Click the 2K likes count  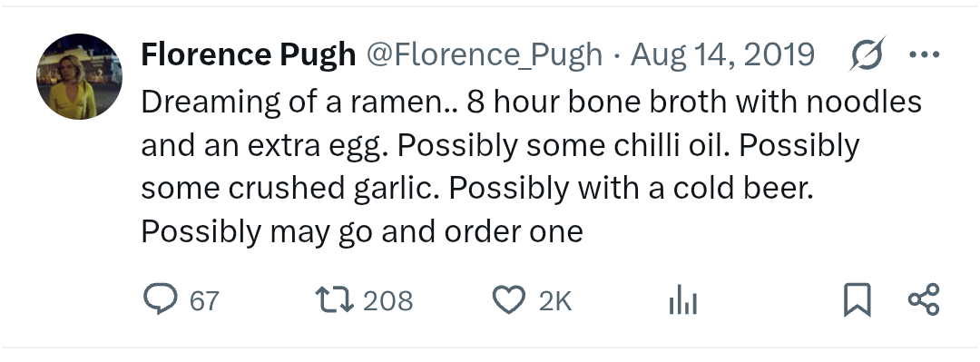(555, 300)
